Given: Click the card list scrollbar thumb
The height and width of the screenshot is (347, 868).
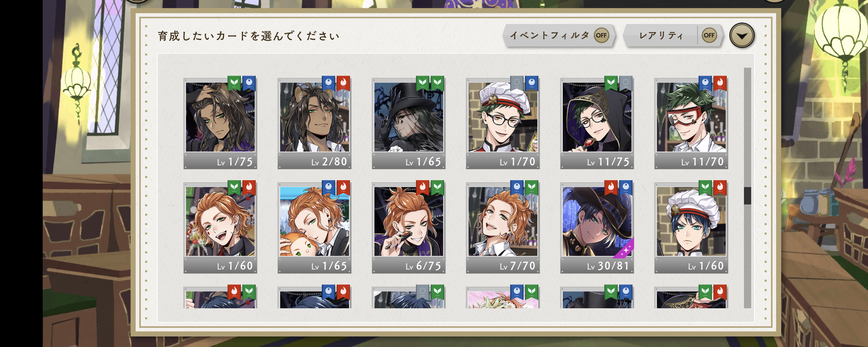Looking at the screenshot, I should (747, 196).
